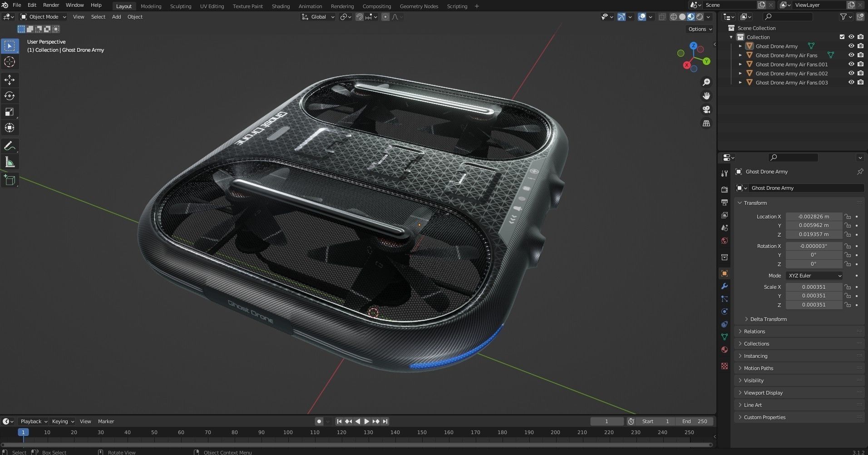Click the outliner search field
The image size is (868, 455).
click(x=788, y=17)
